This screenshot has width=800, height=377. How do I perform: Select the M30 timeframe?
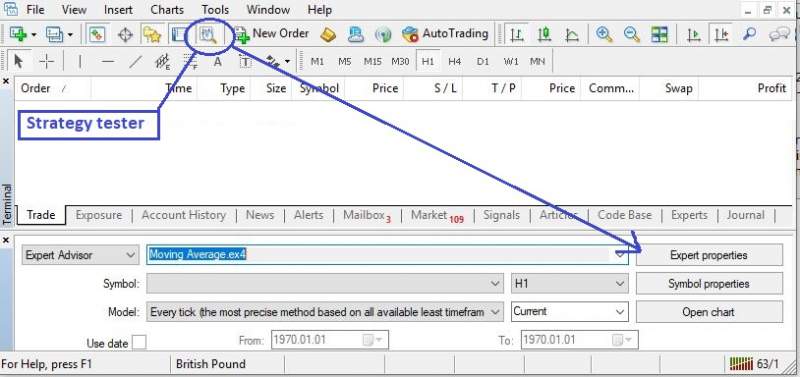(x=400, y=61)
